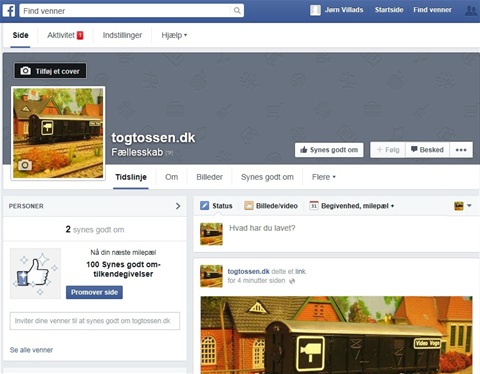Open the Se alle venner link
This screenshot has height=374, width=480.
pos(31,350)
